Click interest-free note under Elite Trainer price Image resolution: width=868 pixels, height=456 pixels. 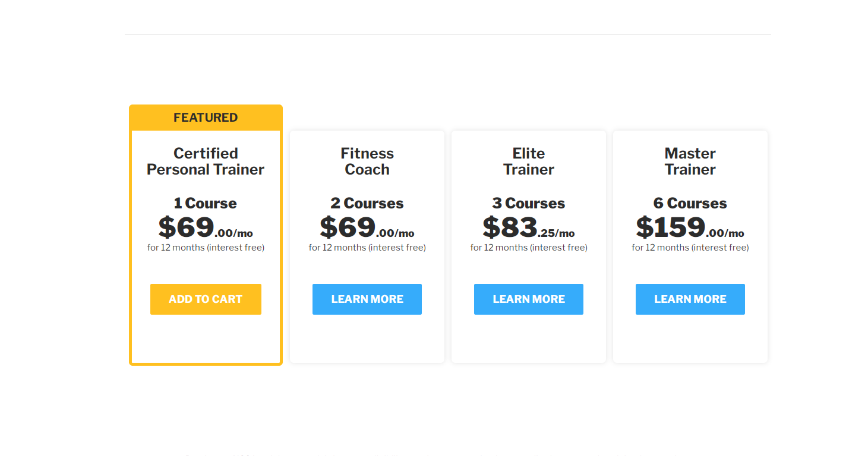pos(529,248)
